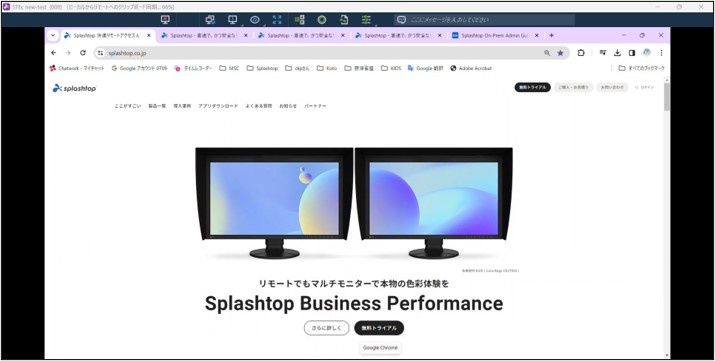Screen dimensions: 715x361
Task: Click the fullscreen arrows icon in Splashtop toolbar
Action: click(x=277, y=20)
